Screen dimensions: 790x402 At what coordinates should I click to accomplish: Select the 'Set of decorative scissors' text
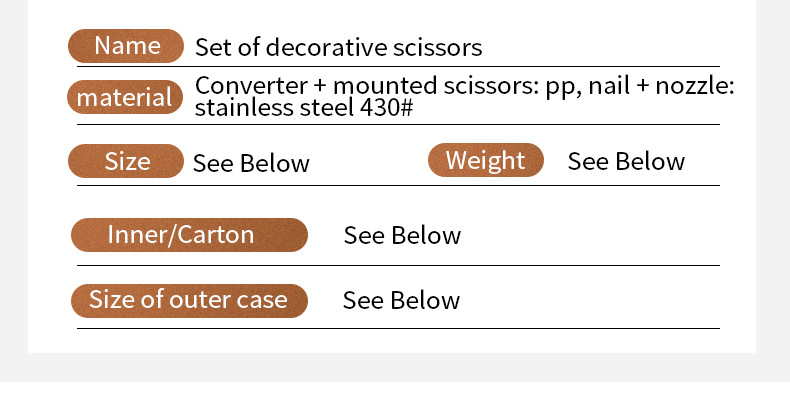coord(338,47)
